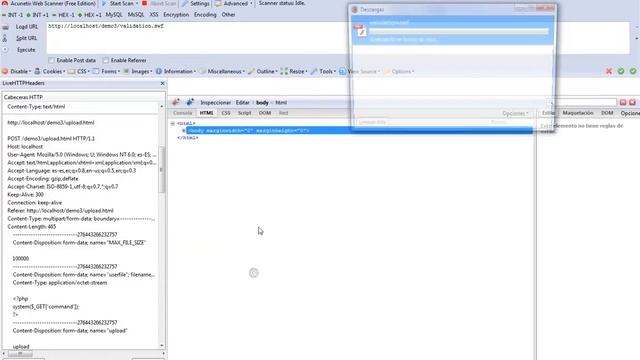Screen dimensions: 640x360
Task: Click the HEX -1 button
Action: pyautogui.click(x=63, y=15)
